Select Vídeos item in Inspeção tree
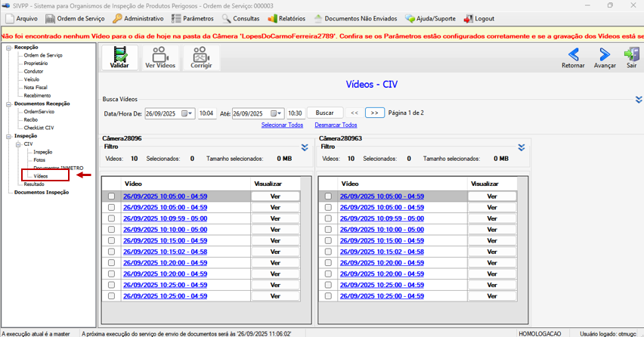Image resolution: width=644 pixels, height=337 pixels. [41, 176]
